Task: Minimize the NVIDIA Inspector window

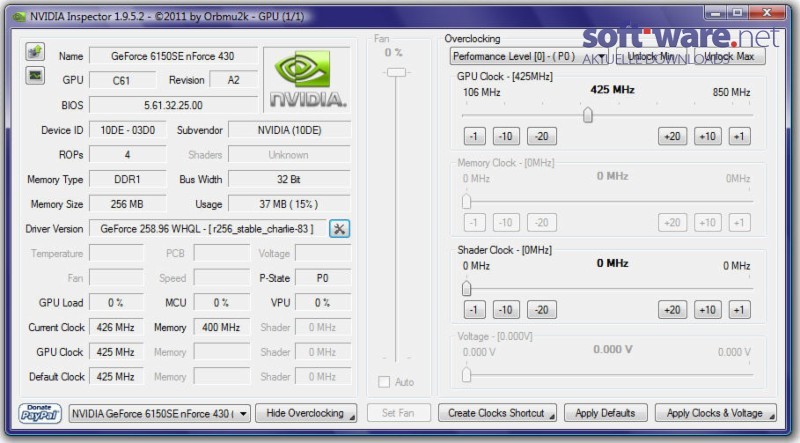Action: [715, 13]
